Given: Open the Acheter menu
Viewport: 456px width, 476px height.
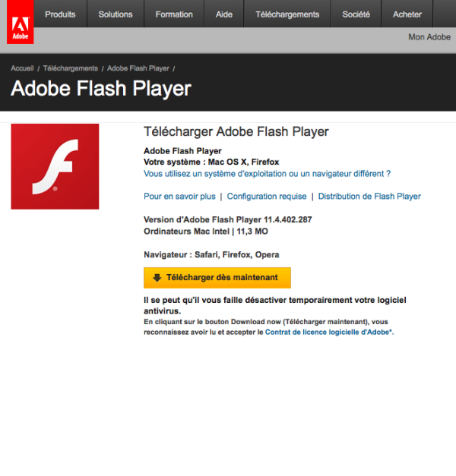Looking at the screenshot, I should tap(407, 14).
